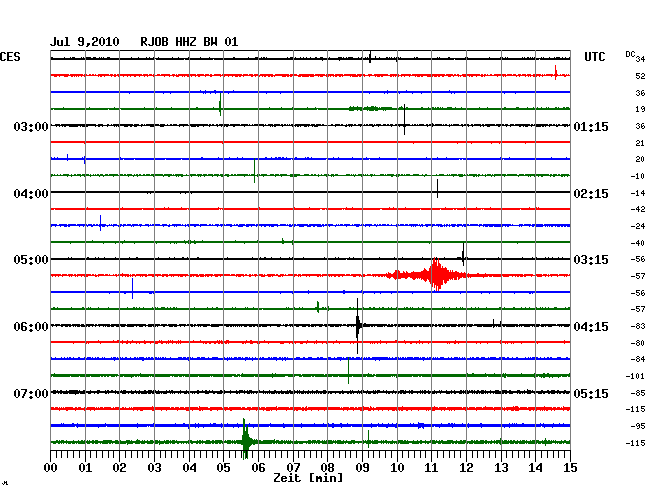
Task: Click the black spike on the 05:00 trace
Action: [x=463, y=254]
